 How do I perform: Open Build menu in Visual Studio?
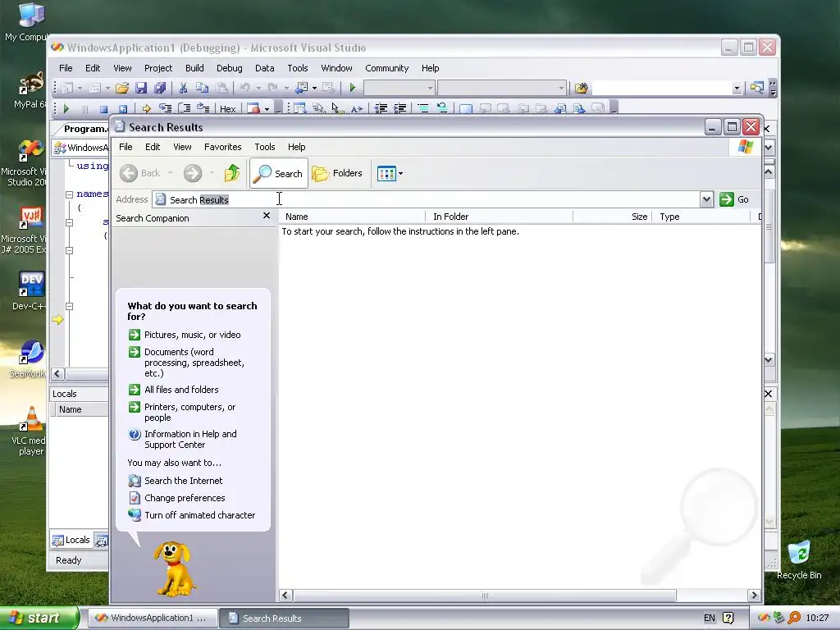(x=194, y=68)
